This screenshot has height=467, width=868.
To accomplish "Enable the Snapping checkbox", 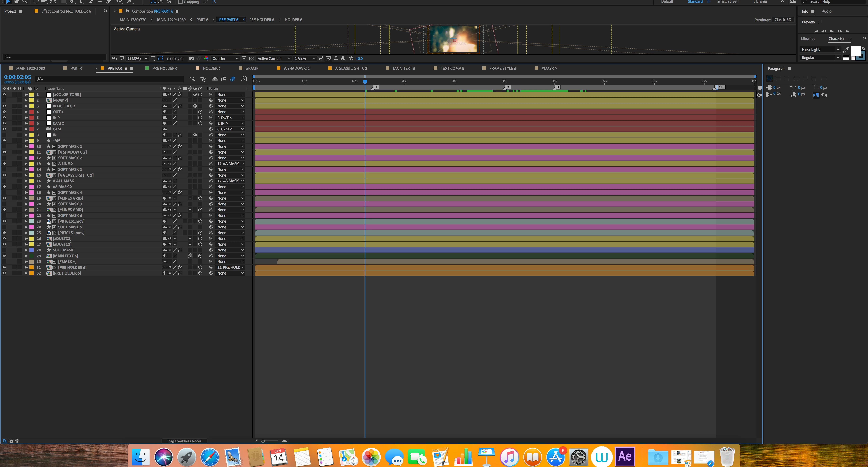I will 180,2.
